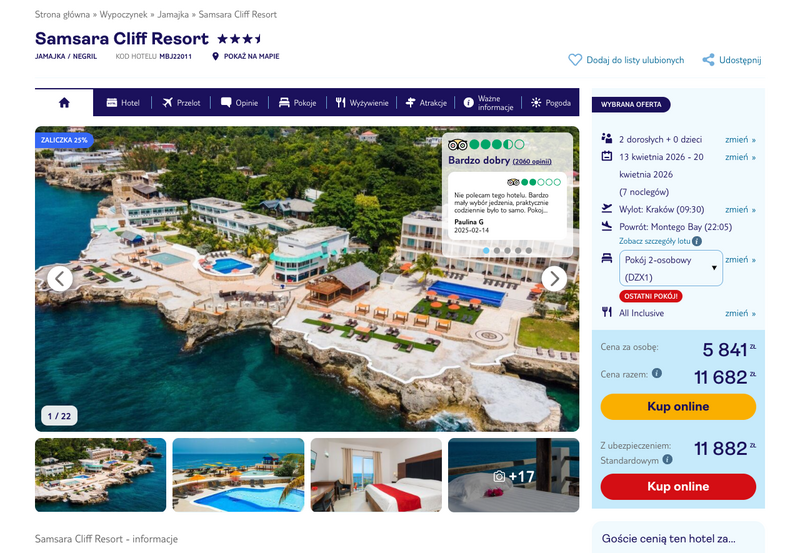The image size is (800, 553).
Task: Click the home icon tab
Action: click(64, 103)
